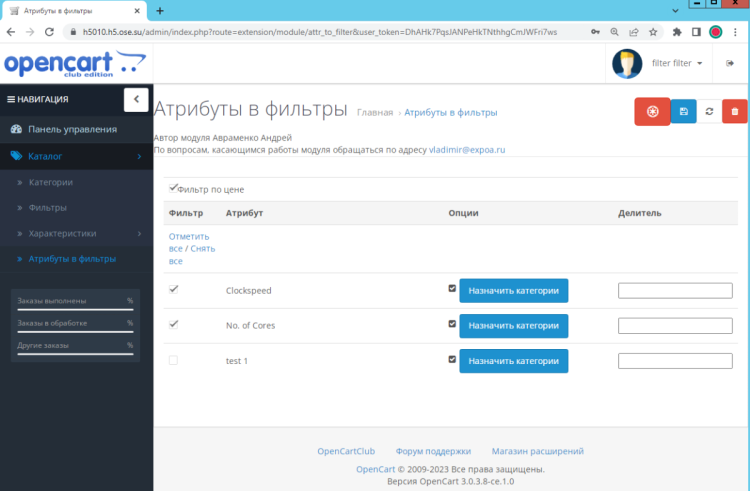The image size is (750, 491).
Task: Click 'Назначить категории' for No. of Cores
Action: pyautogui.click(x=513, y=326)
